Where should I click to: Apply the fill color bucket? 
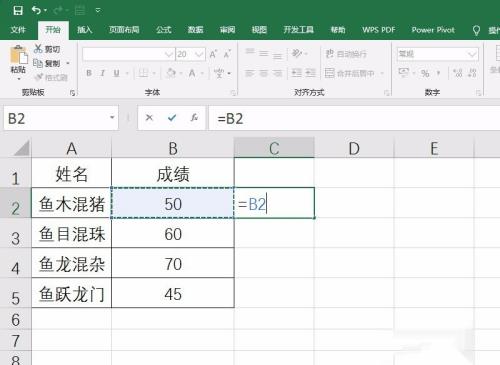tap(171, 73)
